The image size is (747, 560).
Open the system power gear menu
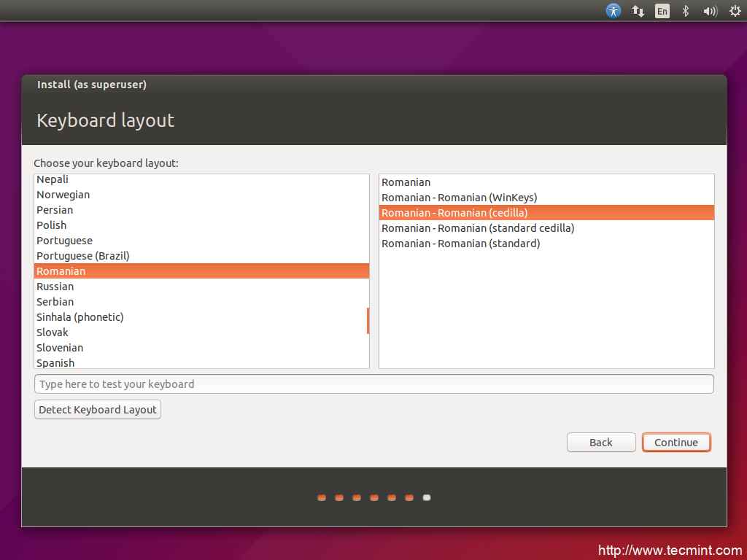pyautogui.click(x=732, y=11)
